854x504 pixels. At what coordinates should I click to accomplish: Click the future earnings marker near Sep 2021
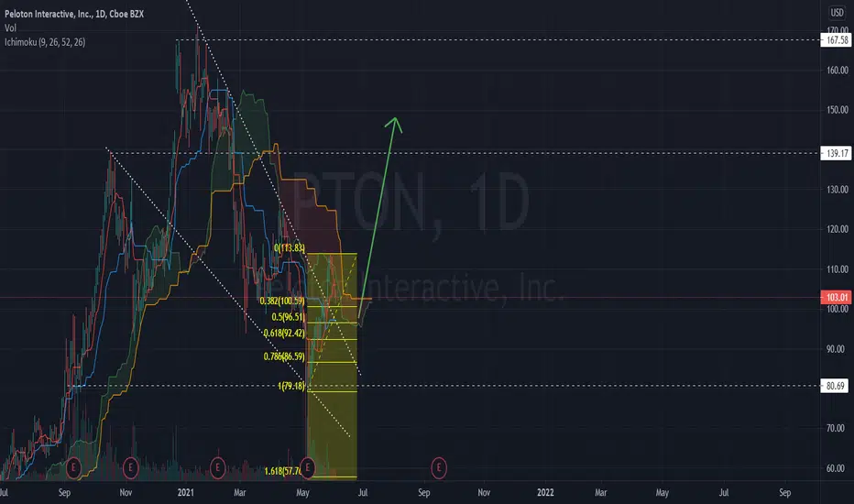(439, 467)
